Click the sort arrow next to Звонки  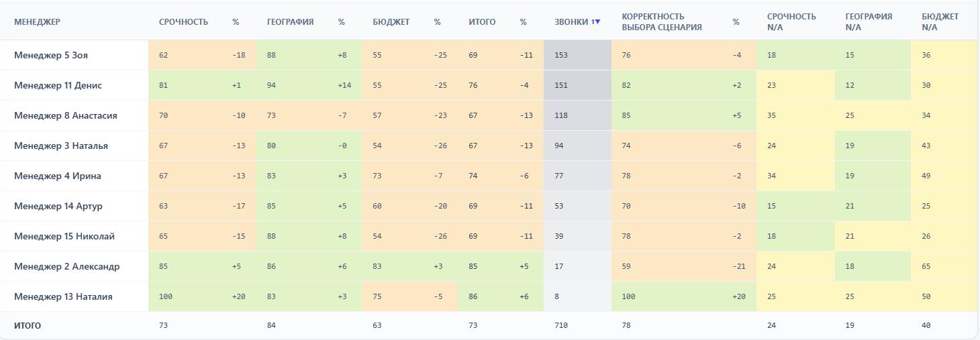pyautogui.click(x=597, y=22)
